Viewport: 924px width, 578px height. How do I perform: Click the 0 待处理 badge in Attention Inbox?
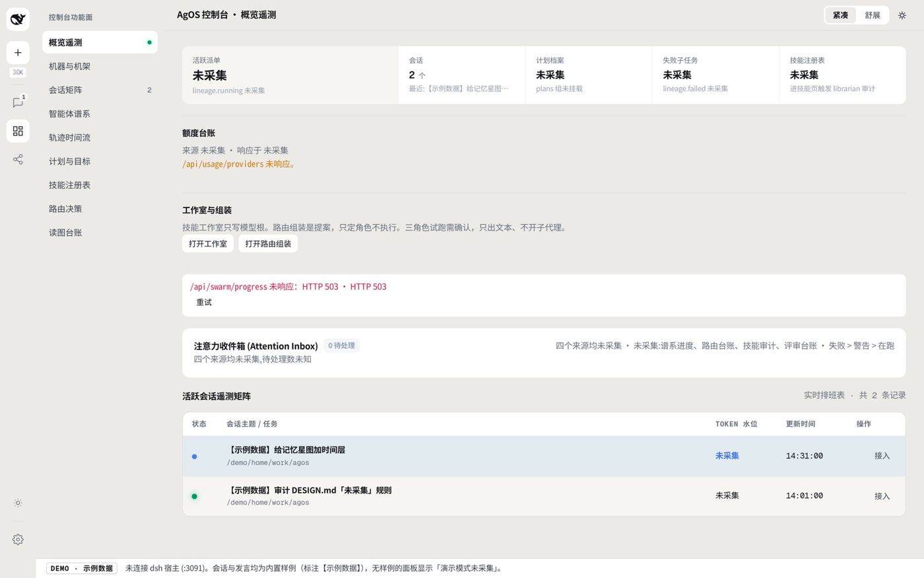point(341,345)
